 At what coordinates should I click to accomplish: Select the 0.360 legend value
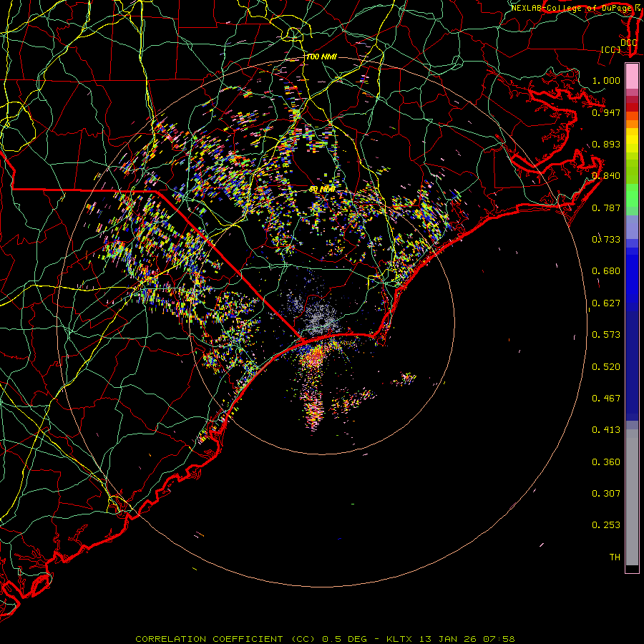(x=606, y=462)
